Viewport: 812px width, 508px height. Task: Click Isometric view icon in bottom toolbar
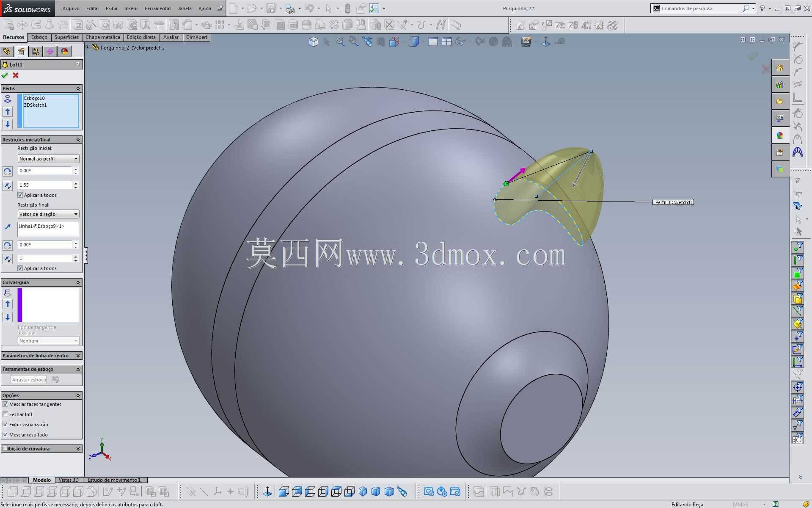pyautogui.click(x=363, y=491)
